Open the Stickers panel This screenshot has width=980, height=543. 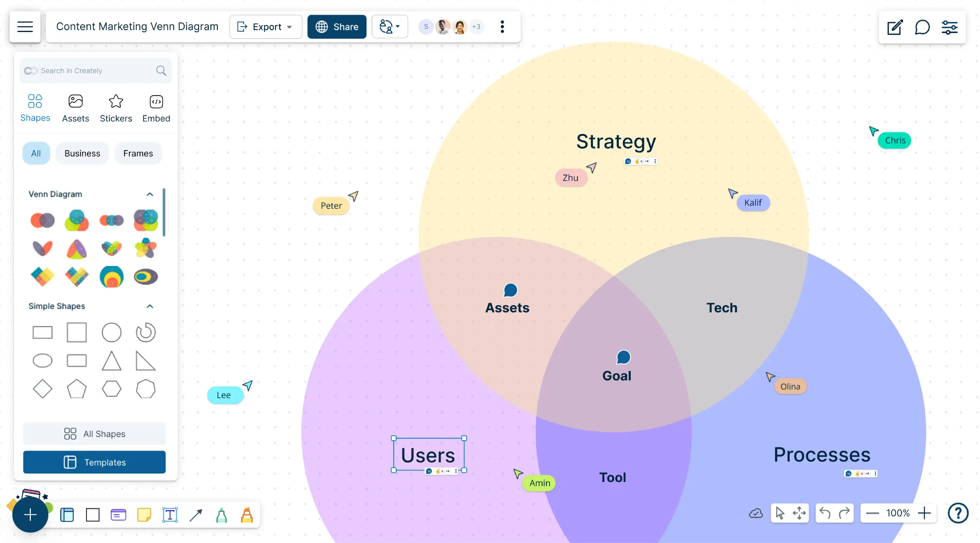point(116,108)
